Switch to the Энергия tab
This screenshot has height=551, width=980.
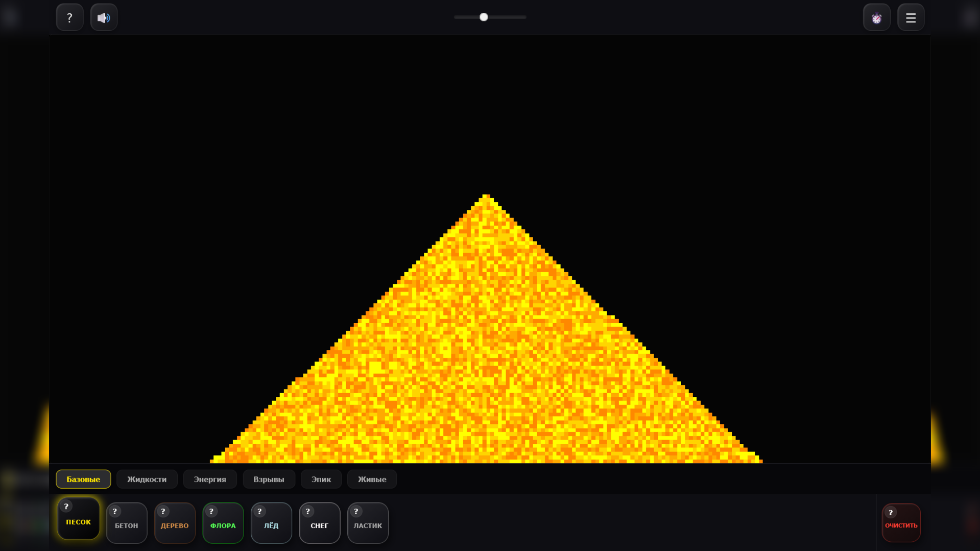pyautogui.click(x=210, y=479)
